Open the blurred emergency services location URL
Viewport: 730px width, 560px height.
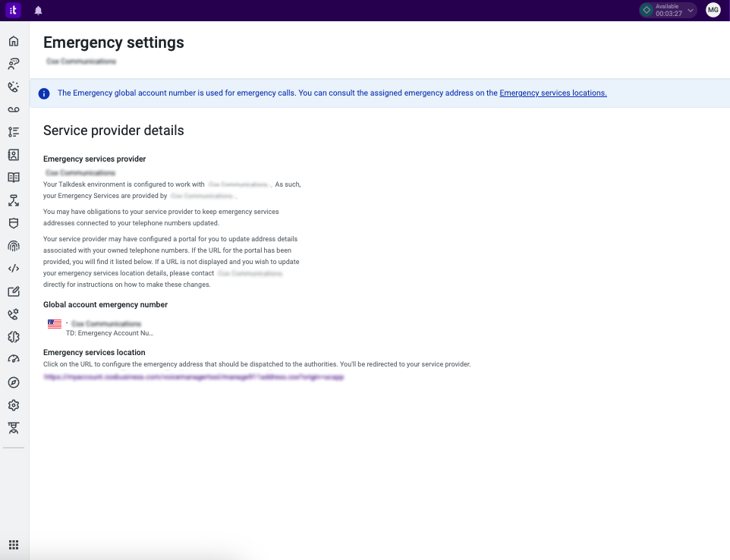(x=194, y=376)
